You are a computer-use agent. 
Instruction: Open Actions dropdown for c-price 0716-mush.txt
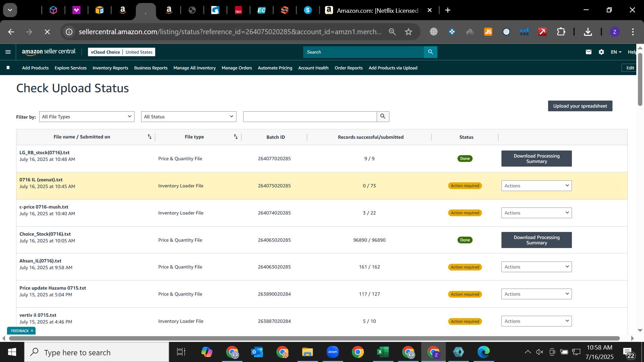536,213
